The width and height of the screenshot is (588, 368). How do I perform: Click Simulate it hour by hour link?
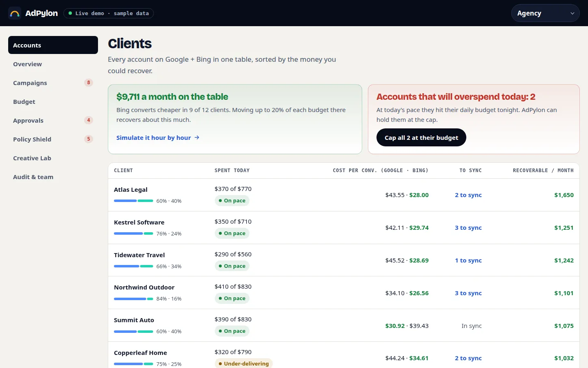point(158,137)
